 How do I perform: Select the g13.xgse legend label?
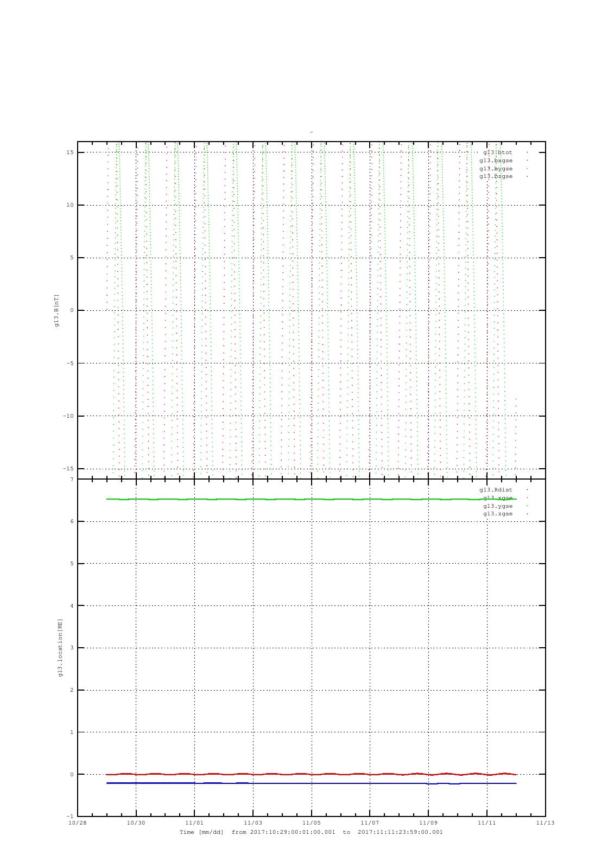point(497,498)
